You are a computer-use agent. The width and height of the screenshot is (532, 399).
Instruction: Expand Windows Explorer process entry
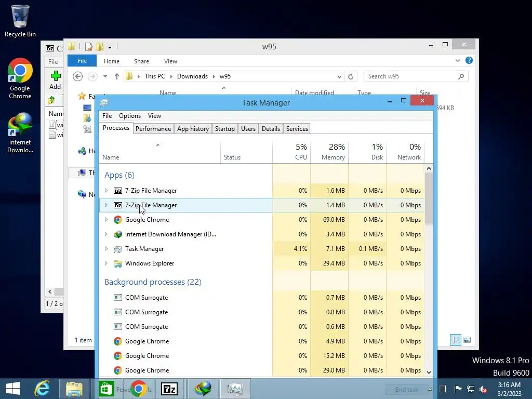[x=106, y=263]
